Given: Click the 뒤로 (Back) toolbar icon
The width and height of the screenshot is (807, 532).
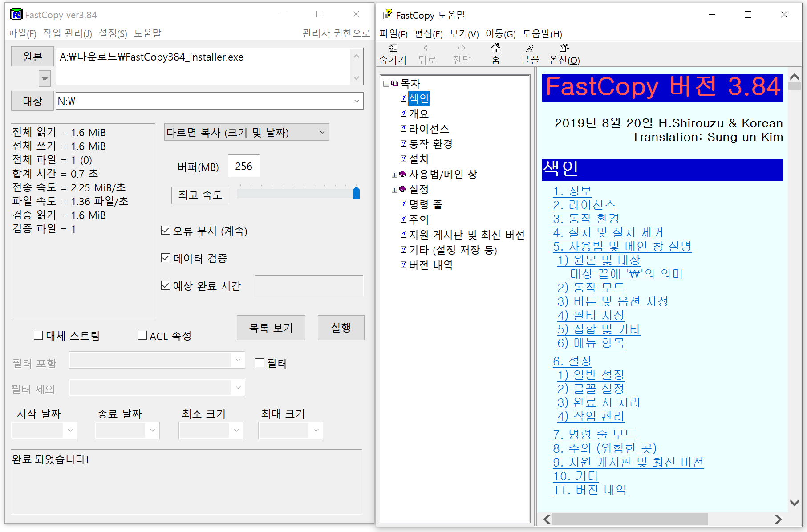Looking at the screenshot, I should [x=427, y=48].
